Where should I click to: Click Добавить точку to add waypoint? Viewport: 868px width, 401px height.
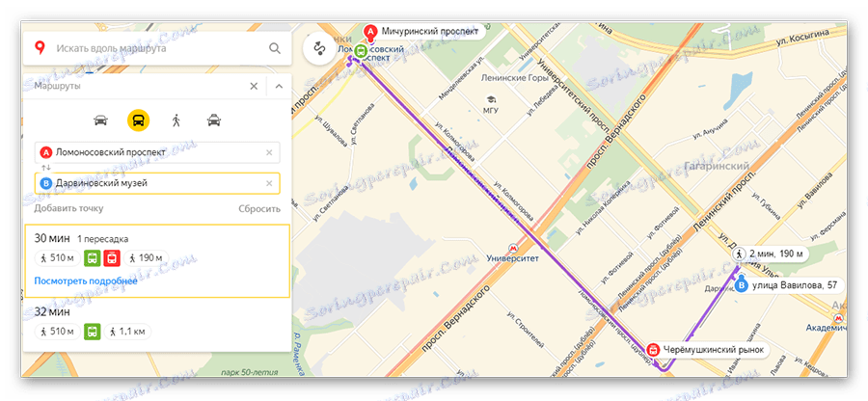tap(68, 208)
